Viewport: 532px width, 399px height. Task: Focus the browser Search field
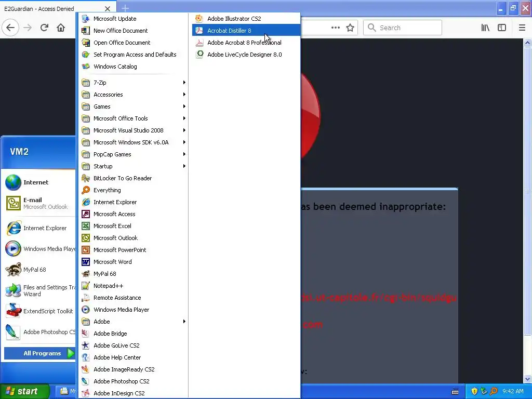click(403, 28)
